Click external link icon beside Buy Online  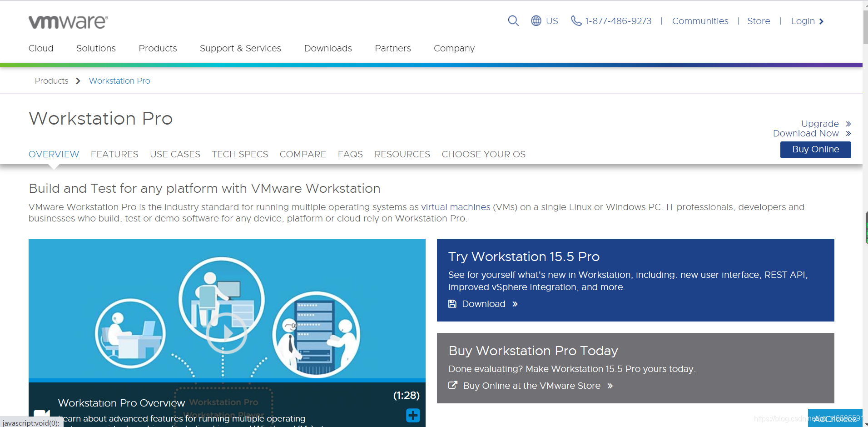pyautogui.click(x=452, y=385)
